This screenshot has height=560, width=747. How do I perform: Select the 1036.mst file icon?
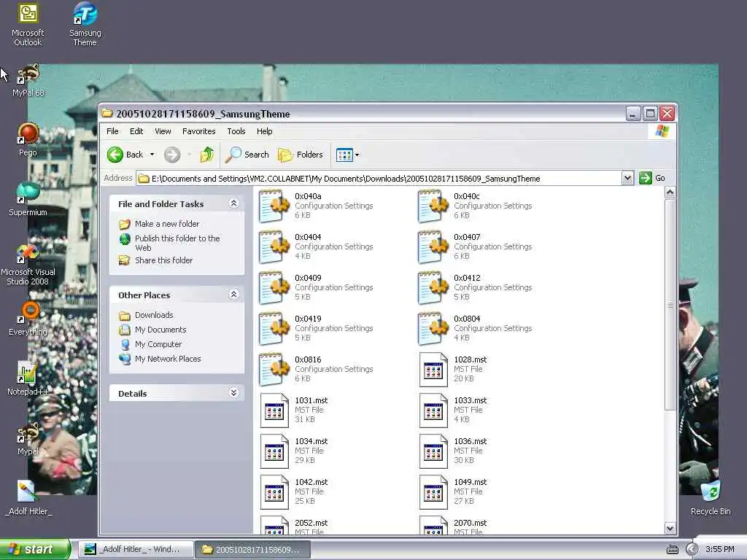pyautogui.click(x=433, y=451)
